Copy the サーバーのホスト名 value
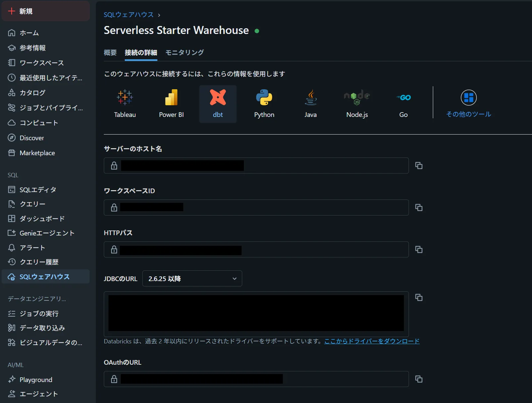The width and height of the screenshot is (532, 403). click(419, 166)
